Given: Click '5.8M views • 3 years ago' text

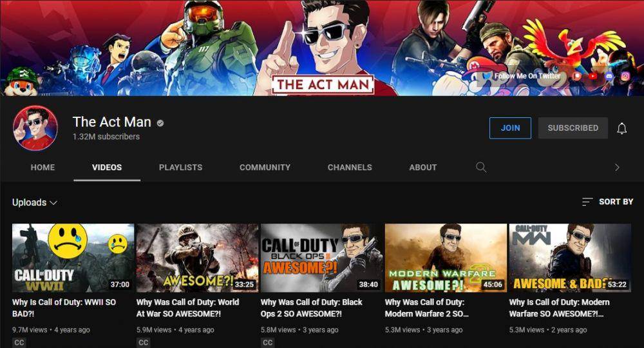Looking at the screenshot, I should pyautogui.click(x=299, y=329).
